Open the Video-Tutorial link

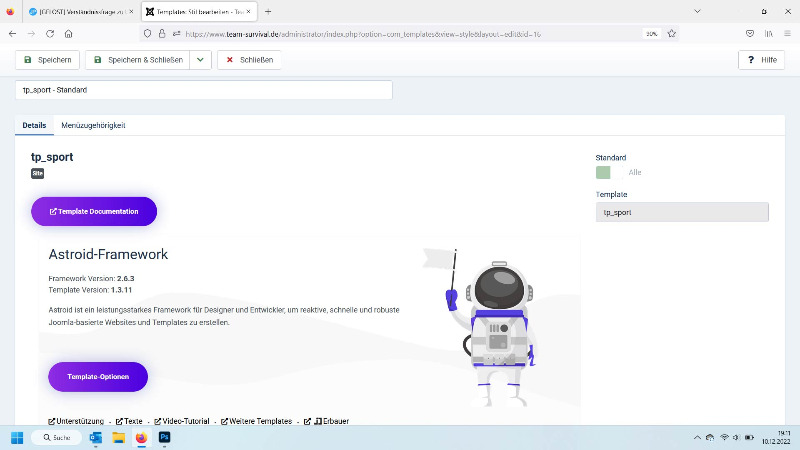pyautogui.click(x=182, y=421)
